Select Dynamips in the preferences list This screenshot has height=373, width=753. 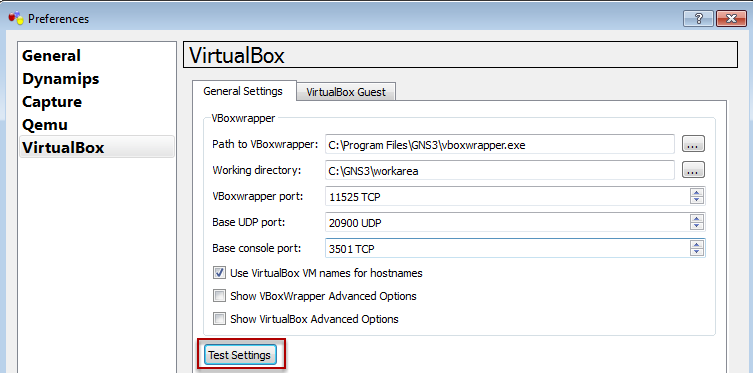point(61,79)
